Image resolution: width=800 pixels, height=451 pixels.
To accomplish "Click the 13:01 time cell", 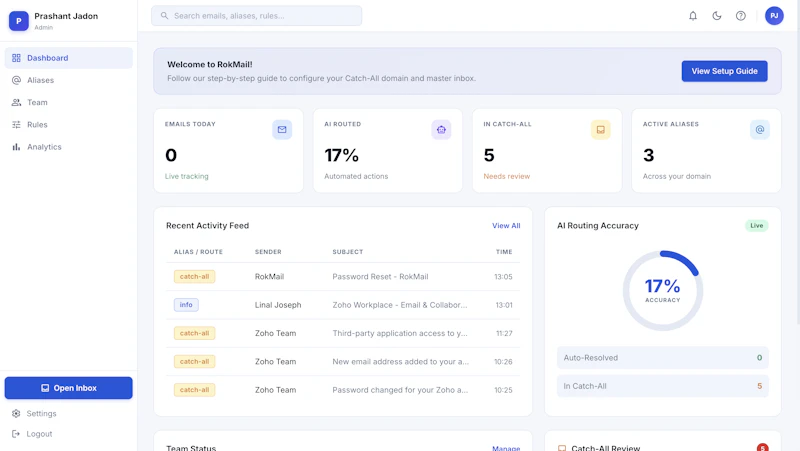I will coord(504,305).
